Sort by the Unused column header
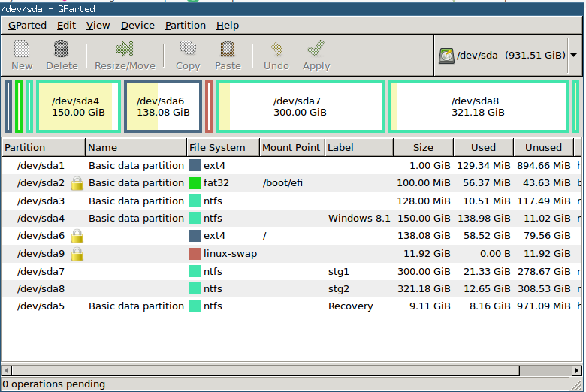Image resolution: width=586 pixels, height=392 pixels. click(x=544, y=148)
